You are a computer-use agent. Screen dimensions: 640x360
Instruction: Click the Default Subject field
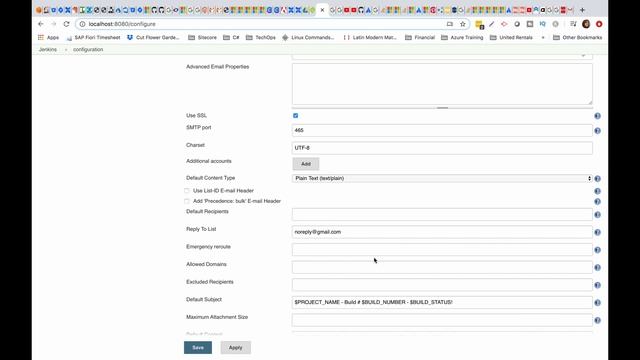[442, 302]
